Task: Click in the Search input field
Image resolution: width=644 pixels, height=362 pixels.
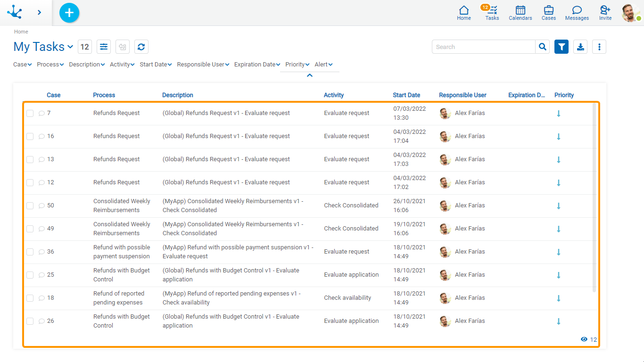Action: click(483, 47)
